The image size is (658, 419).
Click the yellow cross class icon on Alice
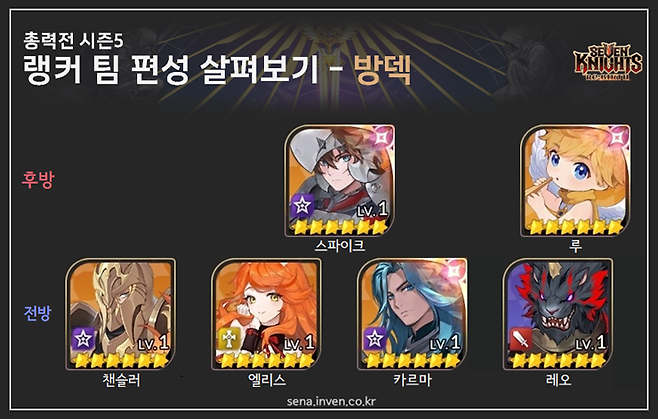[x=229, y=339]
